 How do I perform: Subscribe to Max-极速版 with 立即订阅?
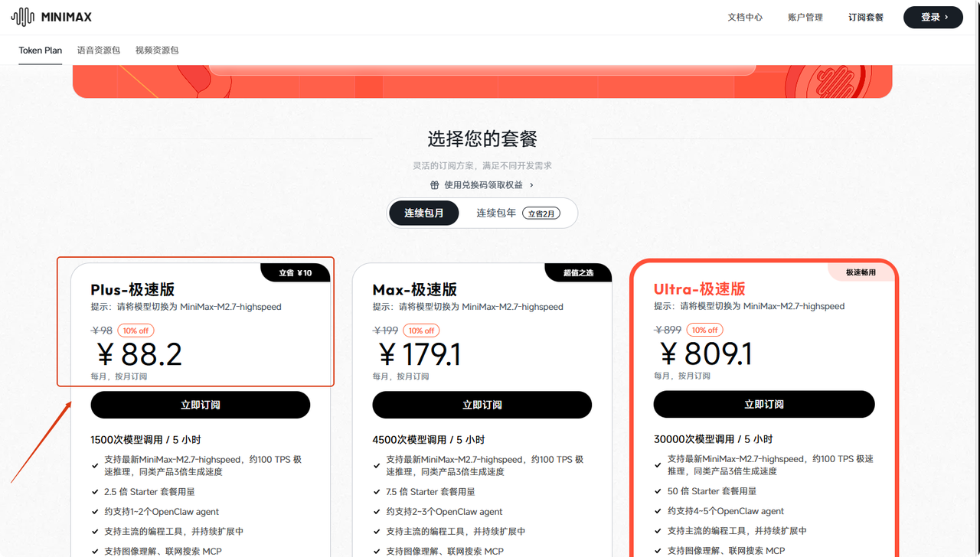click(x=482, y=405)
